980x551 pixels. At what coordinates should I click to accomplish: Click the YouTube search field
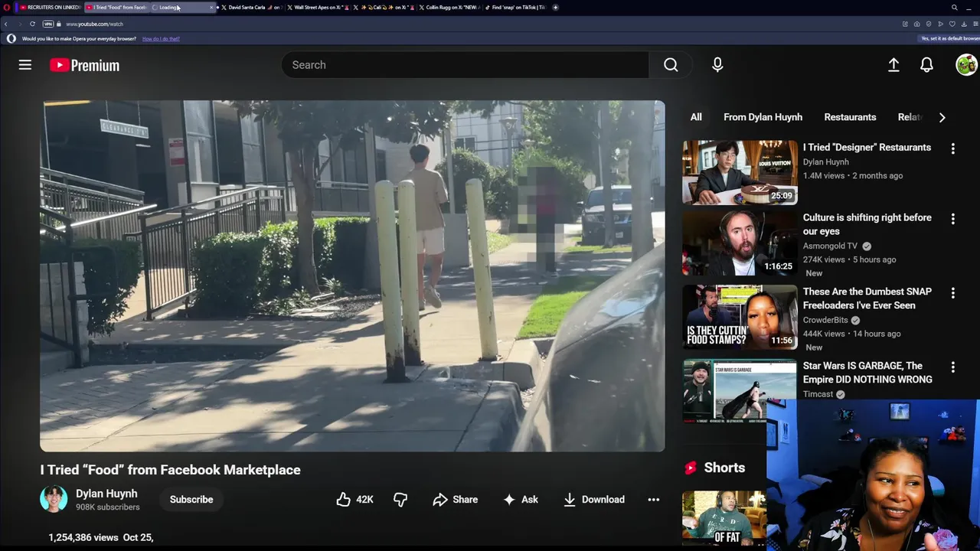(x=465, y=65)
